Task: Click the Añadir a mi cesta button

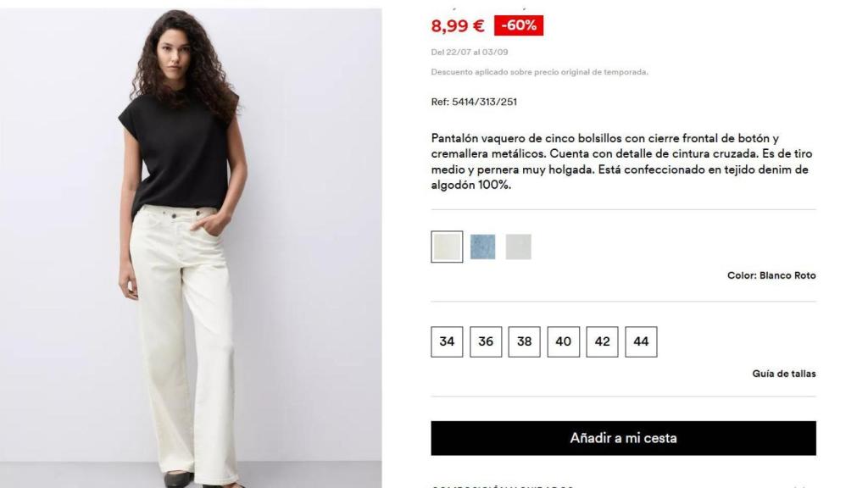Action: (x=623, y=438)
